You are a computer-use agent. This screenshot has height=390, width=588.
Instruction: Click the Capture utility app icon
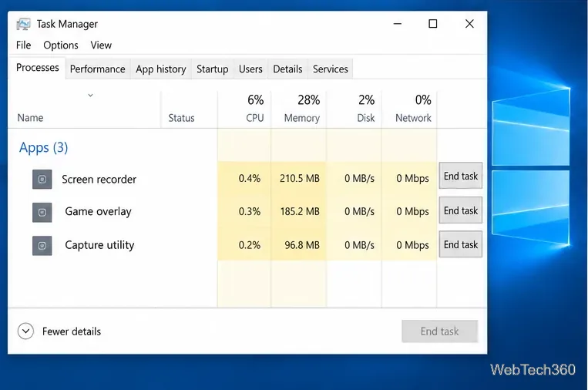(42, 246)
